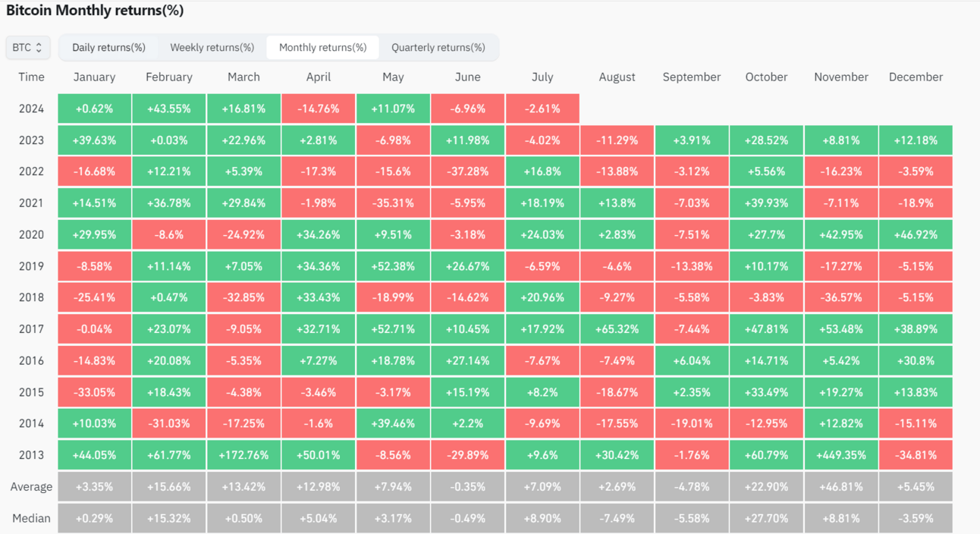Viewport: 980px width, 534px height.
Task: Switch to Weekly returns(%) tab
Action: pyautogui.click(x=212, y=47)
